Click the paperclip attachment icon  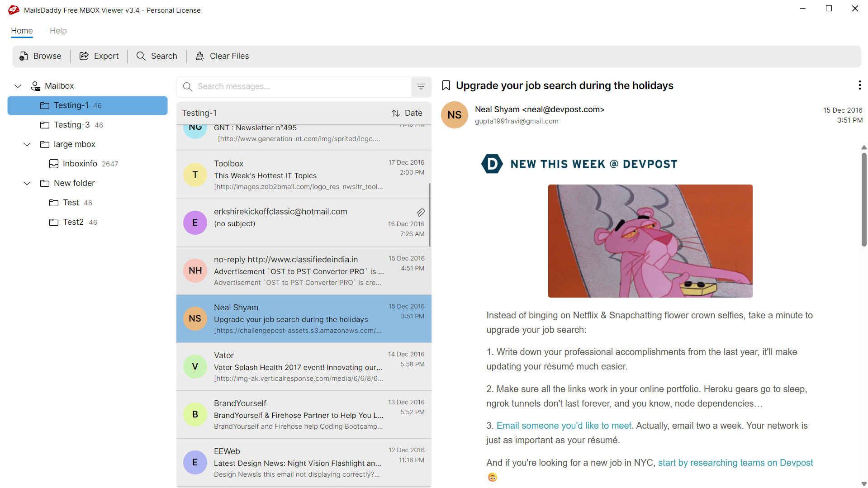(x=420, y=213)
